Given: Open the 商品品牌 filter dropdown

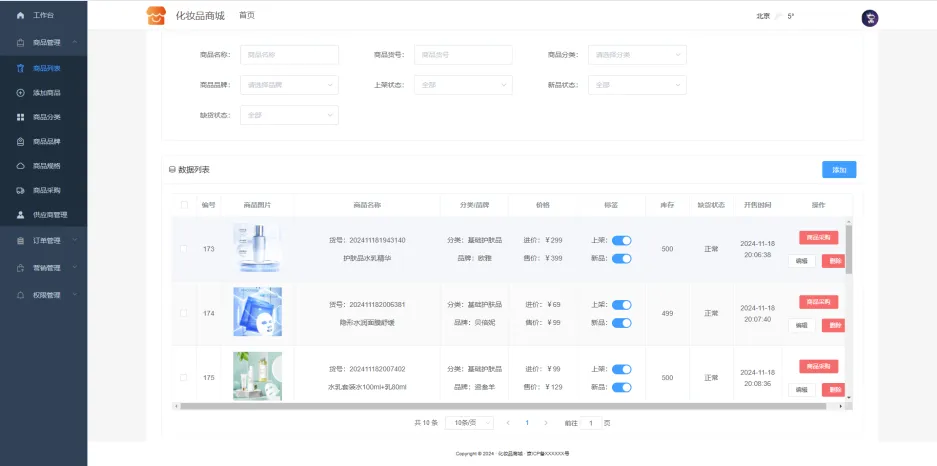Looking at the screenshot, I should (288, 85).
